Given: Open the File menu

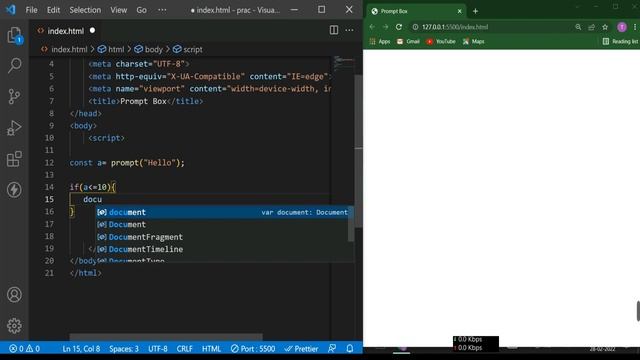Looking at the screenshot, I should [31, 10].
